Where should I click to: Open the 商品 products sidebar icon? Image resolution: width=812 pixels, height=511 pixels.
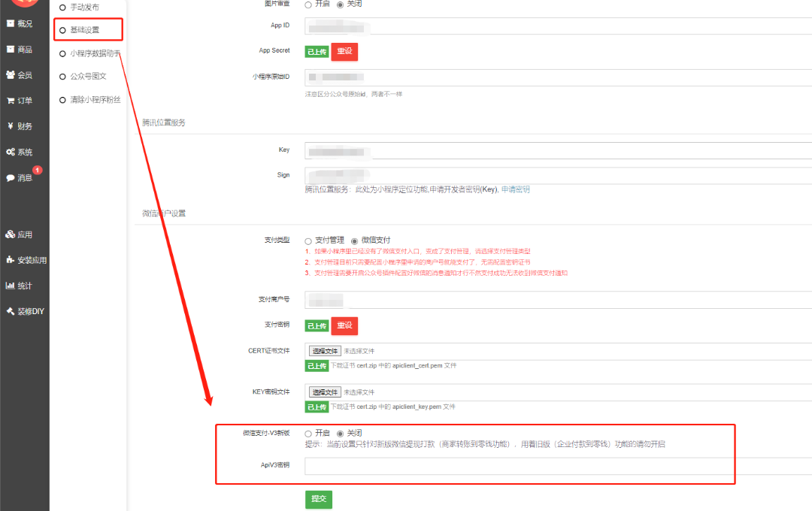point(11,50)
